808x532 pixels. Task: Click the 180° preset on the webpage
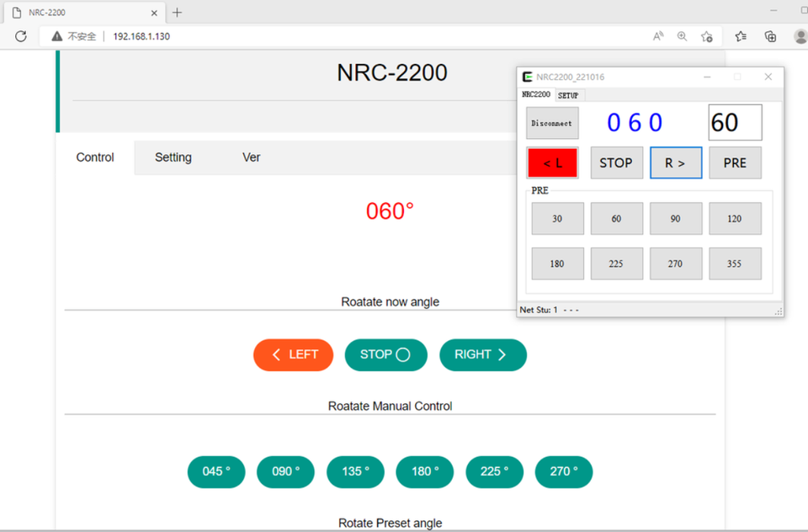click(x=424, y=471)
